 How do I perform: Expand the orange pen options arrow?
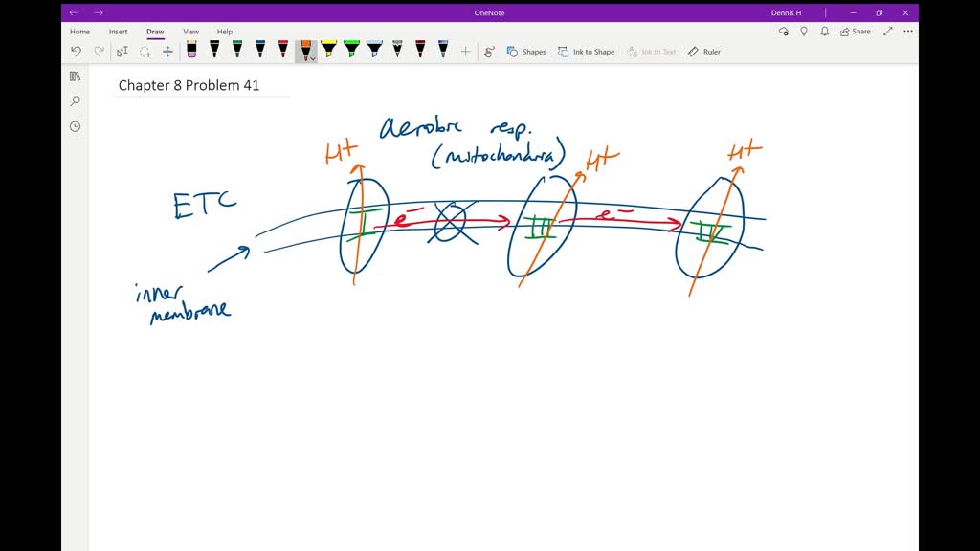point(313,58)
